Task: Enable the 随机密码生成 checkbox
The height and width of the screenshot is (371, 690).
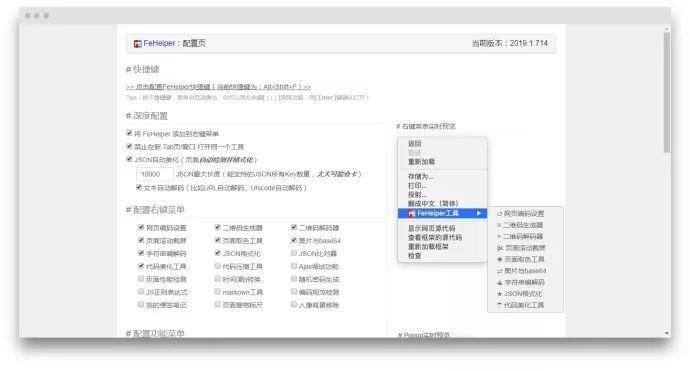Action: [294, 279]
